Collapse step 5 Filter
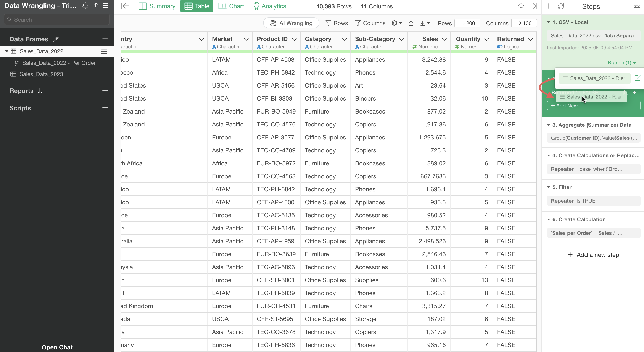This screenshot has width=644, height=352. (x=549, y=187)
